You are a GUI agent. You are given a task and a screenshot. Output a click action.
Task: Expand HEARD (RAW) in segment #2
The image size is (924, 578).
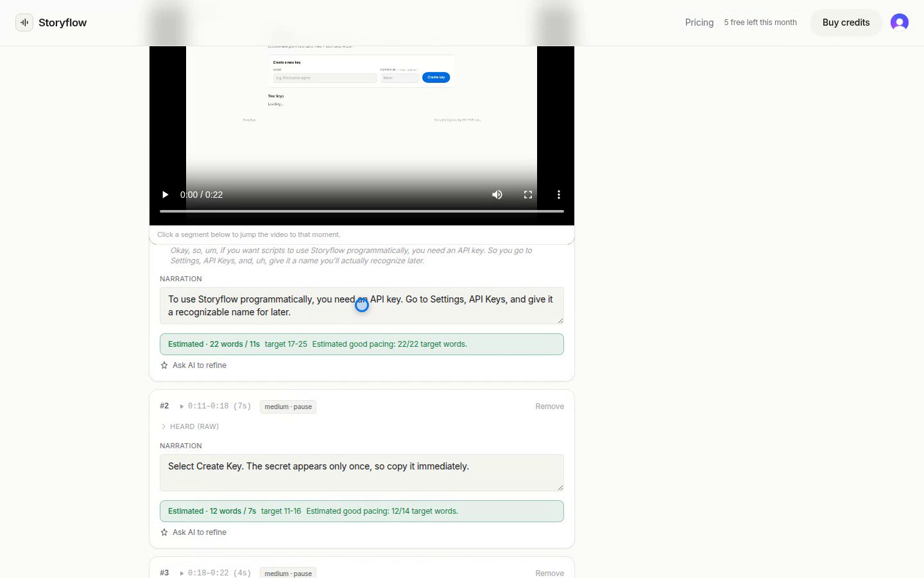pyautogui.click(x=190, y=426)
